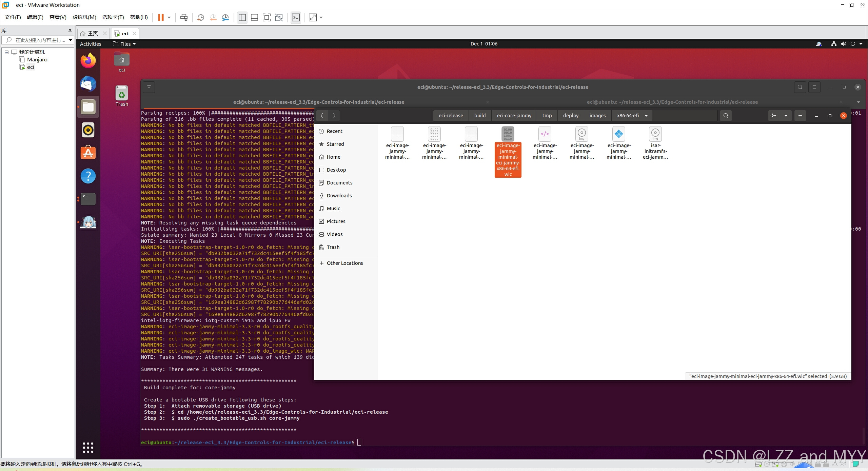Show Applications grid in Ubuntu dock
This screenshot has height=471, width=868.
pyautogui.click(x=88, y=448)
